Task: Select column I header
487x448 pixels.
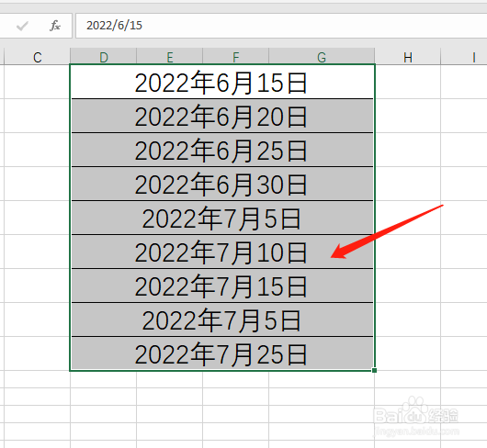Action: (464, 57)
